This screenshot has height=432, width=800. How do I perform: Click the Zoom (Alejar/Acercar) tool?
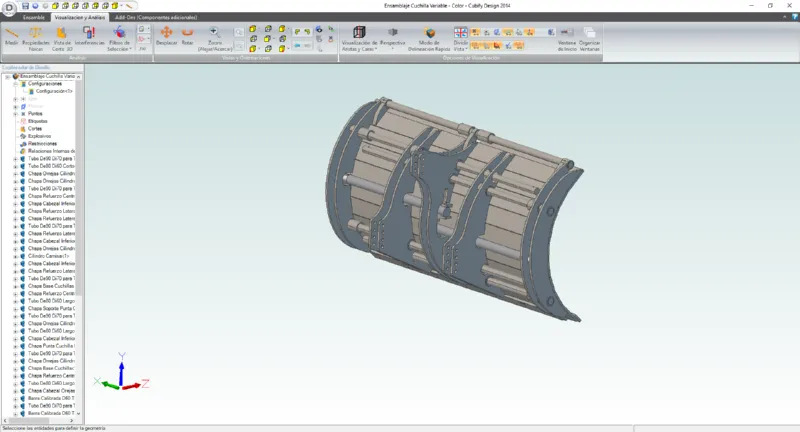(x=216, y=36)
